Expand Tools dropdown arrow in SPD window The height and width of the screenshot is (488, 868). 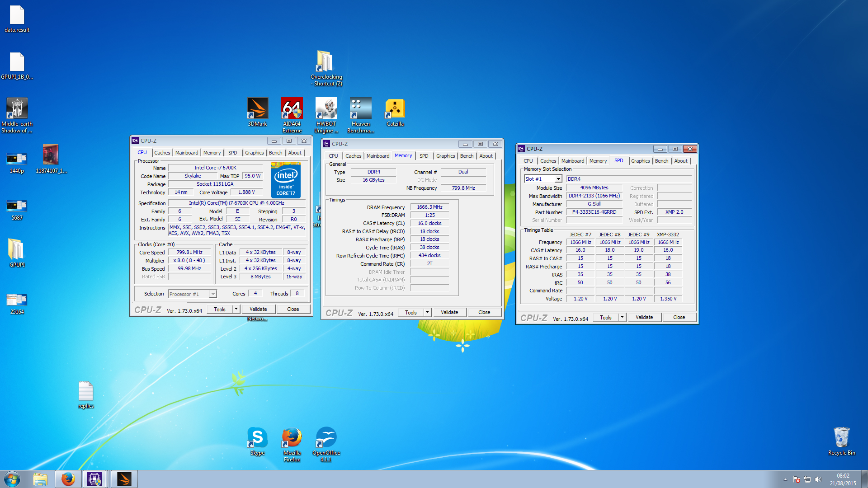[622, 317]
